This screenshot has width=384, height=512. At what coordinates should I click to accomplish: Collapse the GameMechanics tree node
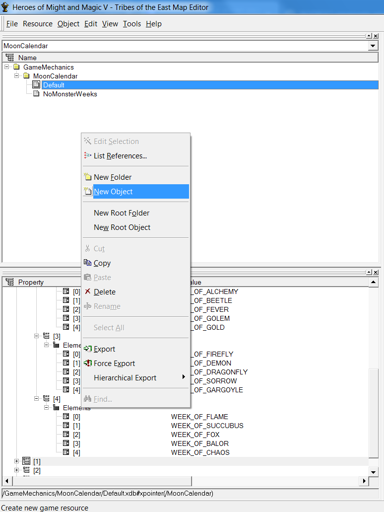click(7, 67)
